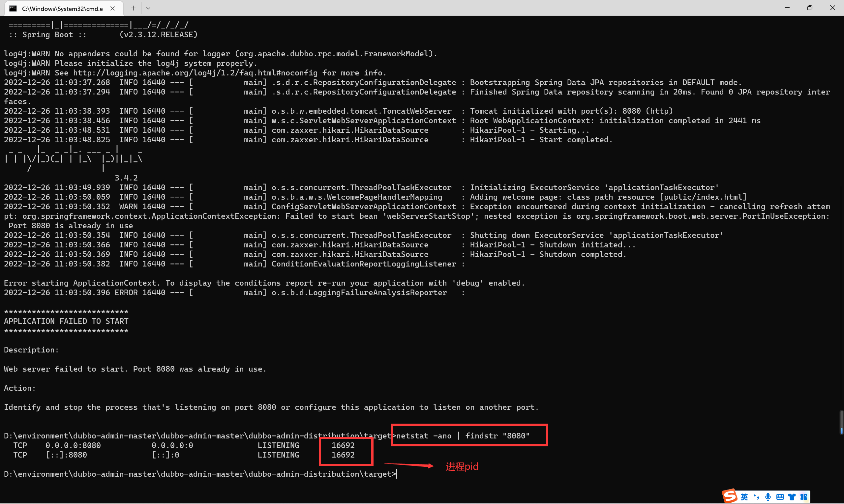Click the cmd icon in the tab
Viewport: 844px width, 504px height.
click(x=13, y=9)
